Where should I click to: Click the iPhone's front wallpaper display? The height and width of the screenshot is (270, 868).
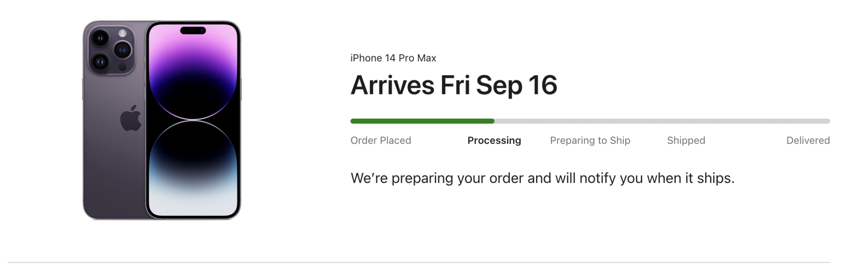tap(193, 120)
